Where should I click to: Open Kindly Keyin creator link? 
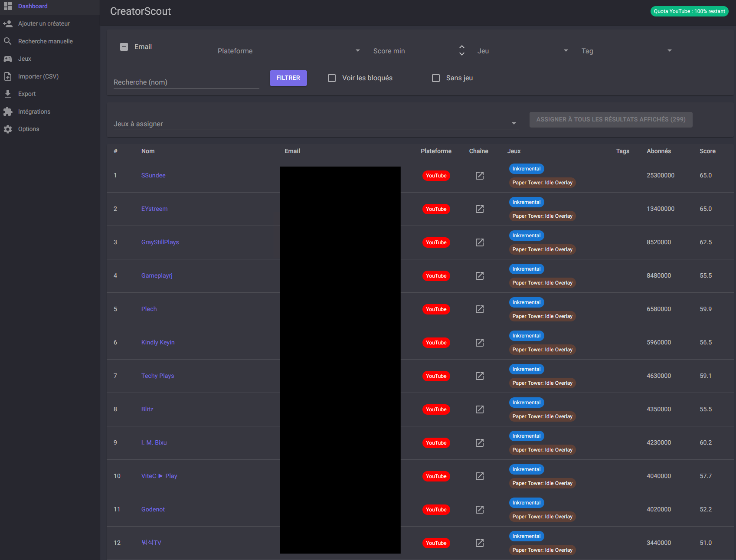[158, 342]
